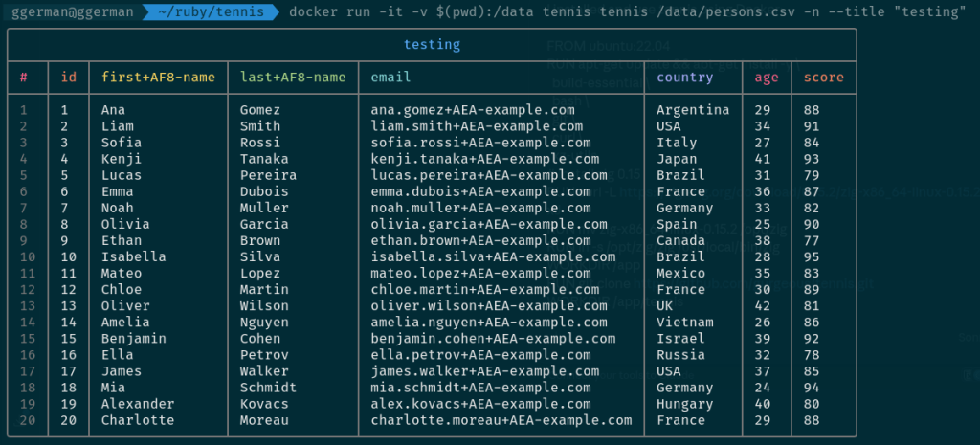Click Isabella's score value 95
This screenshot has width=980, height=445.
813,257
